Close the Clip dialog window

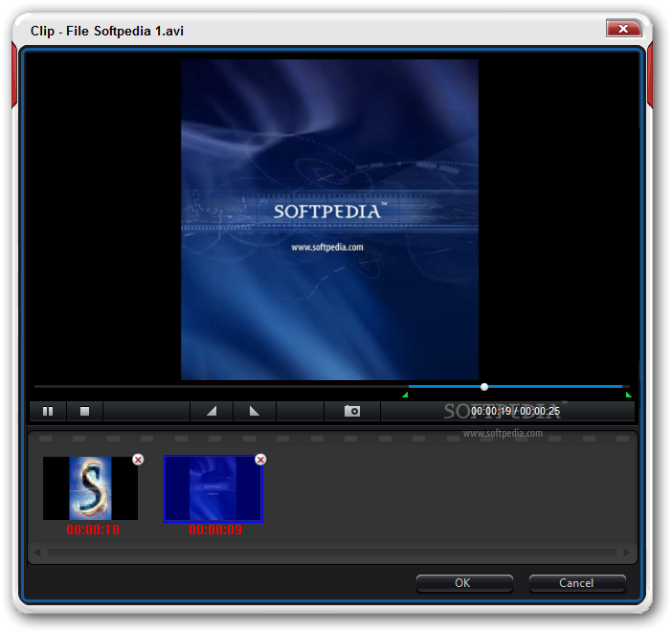tap(623, 29)
